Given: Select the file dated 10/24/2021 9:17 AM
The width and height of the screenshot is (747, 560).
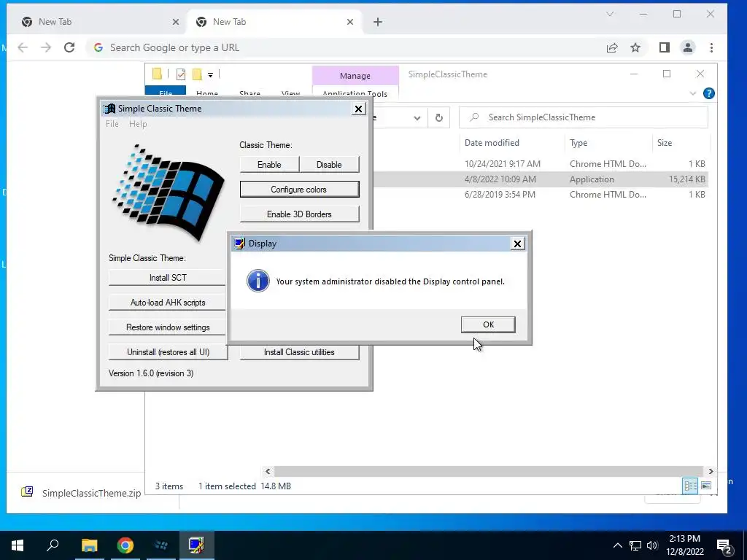Looking at the screenshot, I should click(x=541, y=164).
